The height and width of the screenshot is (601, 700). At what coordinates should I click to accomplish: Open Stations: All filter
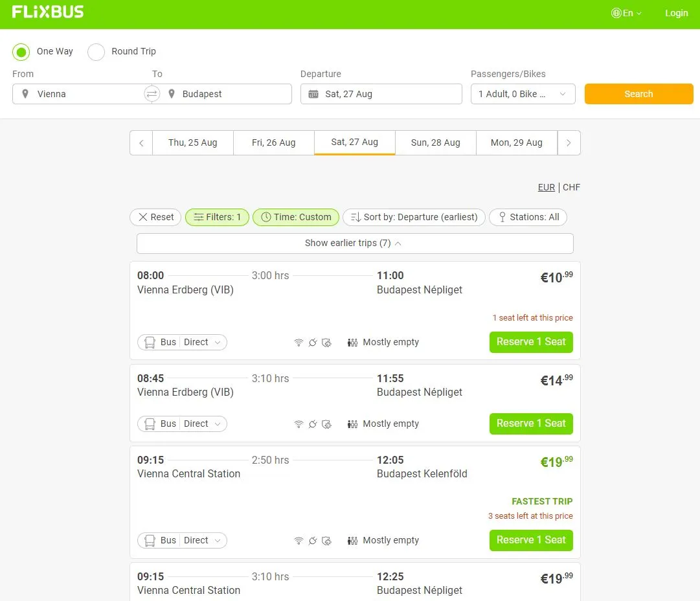click(528, 217)
